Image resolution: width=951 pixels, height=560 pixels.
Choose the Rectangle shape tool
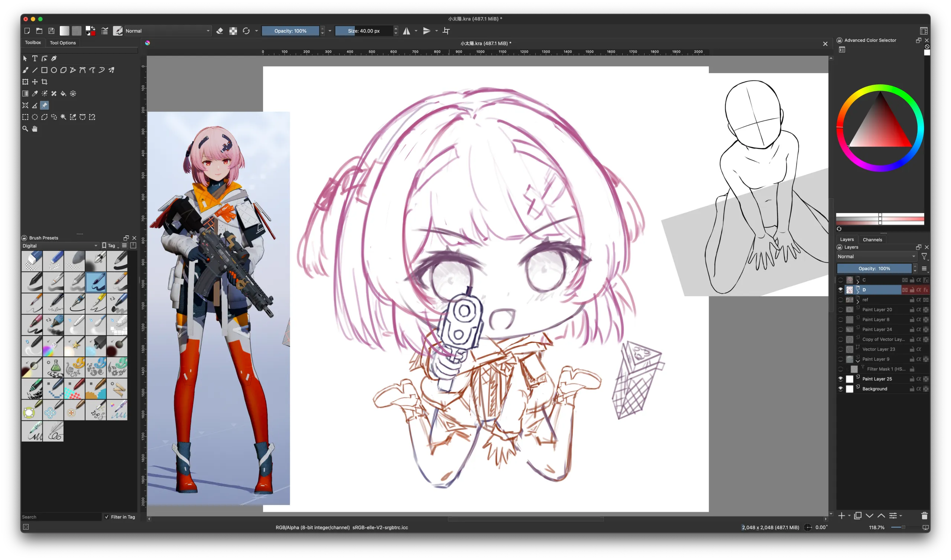[44, 70]
